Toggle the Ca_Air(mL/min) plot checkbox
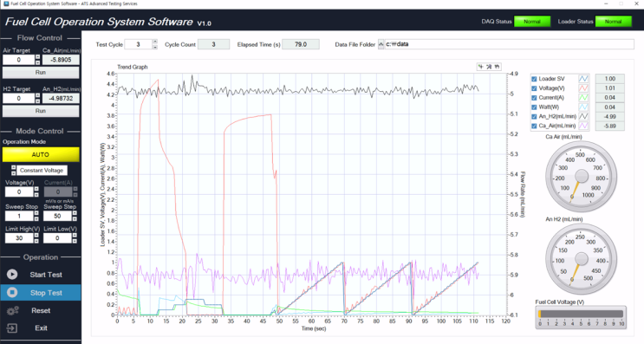The image size is (644, 344). coord(534,126)
